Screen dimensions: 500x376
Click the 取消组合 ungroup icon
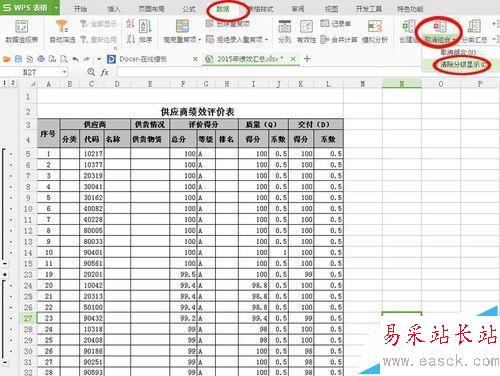click(439, 27)
